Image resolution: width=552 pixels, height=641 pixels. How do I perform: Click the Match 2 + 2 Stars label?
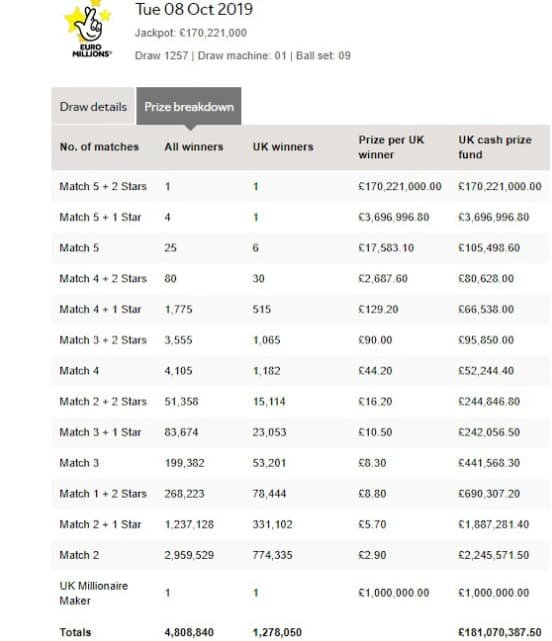(103, 401)
